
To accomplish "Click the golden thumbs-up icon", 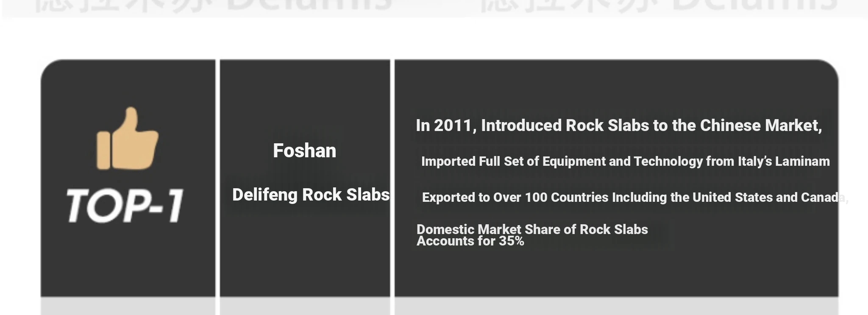I will pos(128,139).
